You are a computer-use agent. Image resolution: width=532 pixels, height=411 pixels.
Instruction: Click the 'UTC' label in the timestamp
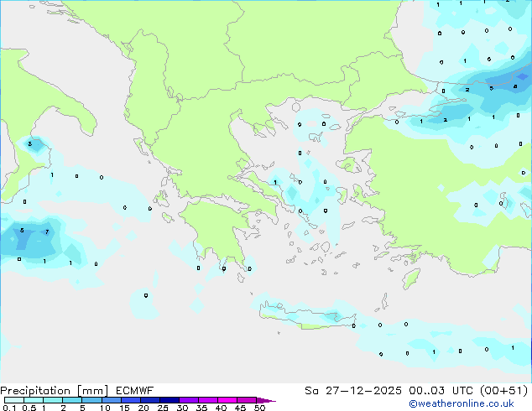pyautogui.click(x=463, y=391)
